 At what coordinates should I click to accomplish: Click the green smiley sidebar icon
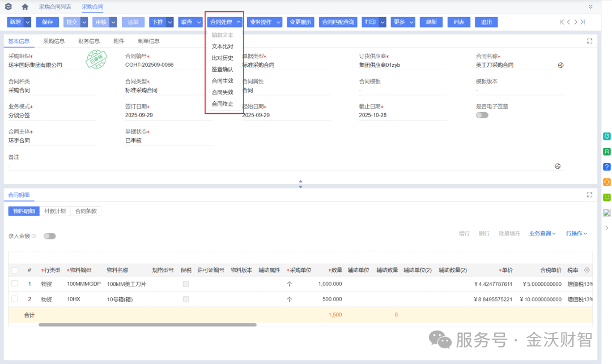click(606, 197)
